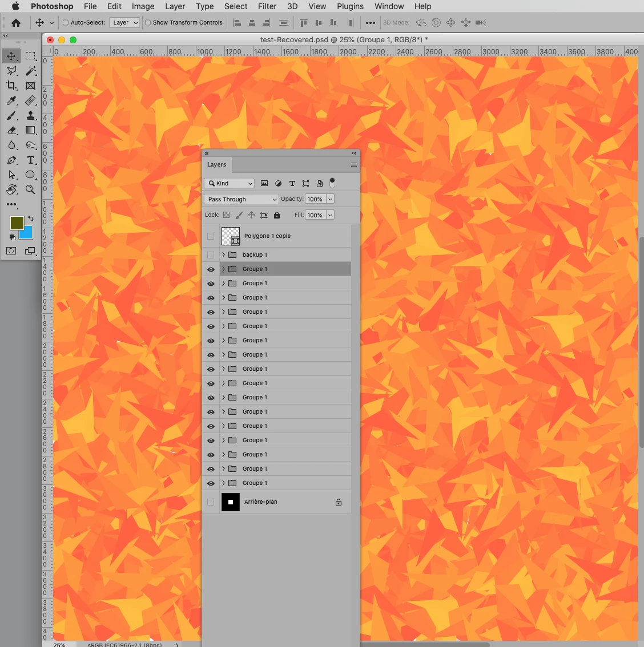Enable the Auto-Select checkbox
The height and width of the screenshot is (647, 644).
point(65,23)
